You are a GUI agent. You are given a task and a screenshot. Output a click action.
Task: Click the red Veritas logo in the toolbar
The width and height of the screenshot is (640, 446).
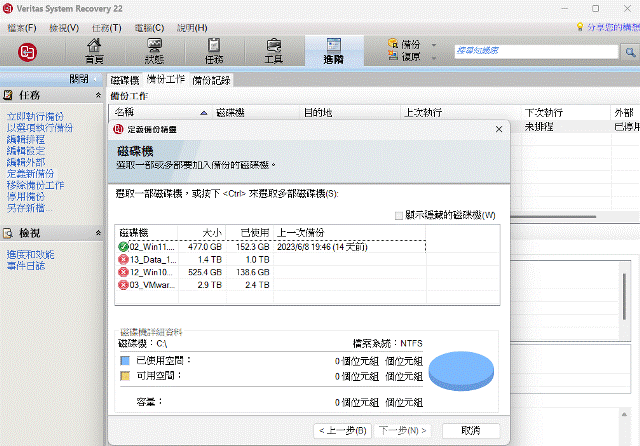click(27, 52)
